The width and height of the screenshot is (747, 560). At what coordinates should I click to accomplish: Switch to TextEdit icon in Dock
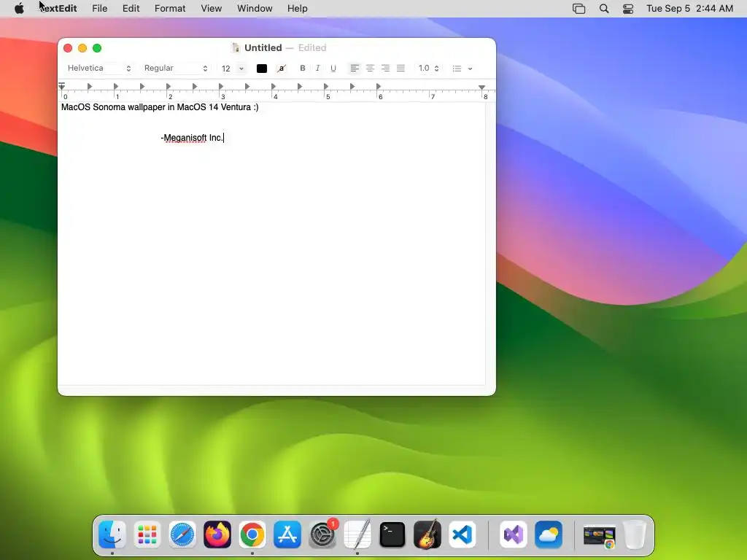357,534
